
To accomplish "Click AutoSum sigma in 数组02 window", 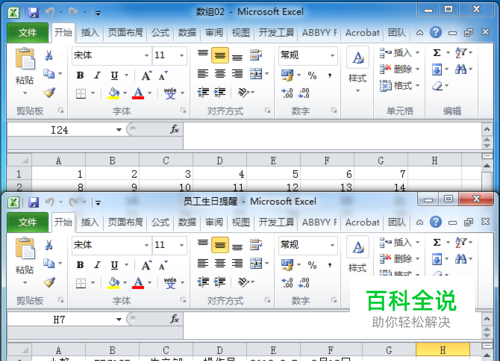I will [x=437, y=53].
